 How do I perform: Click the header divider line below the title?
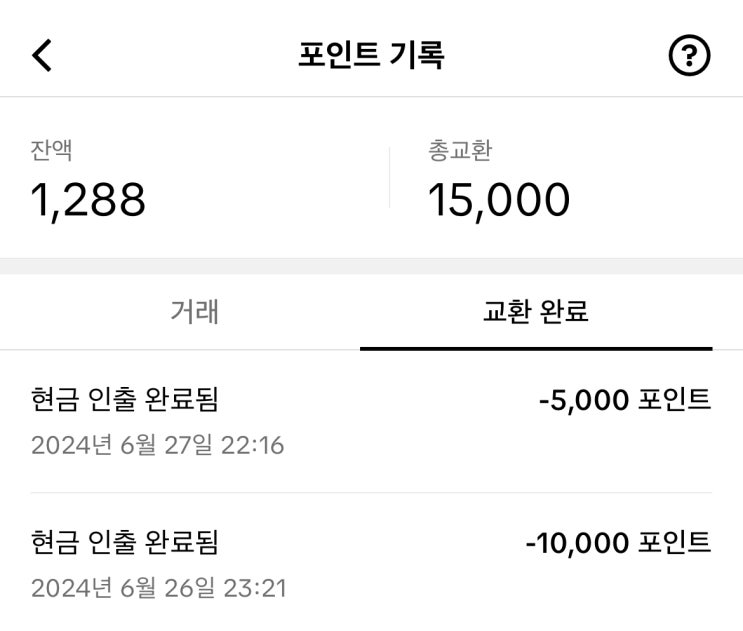371,96
